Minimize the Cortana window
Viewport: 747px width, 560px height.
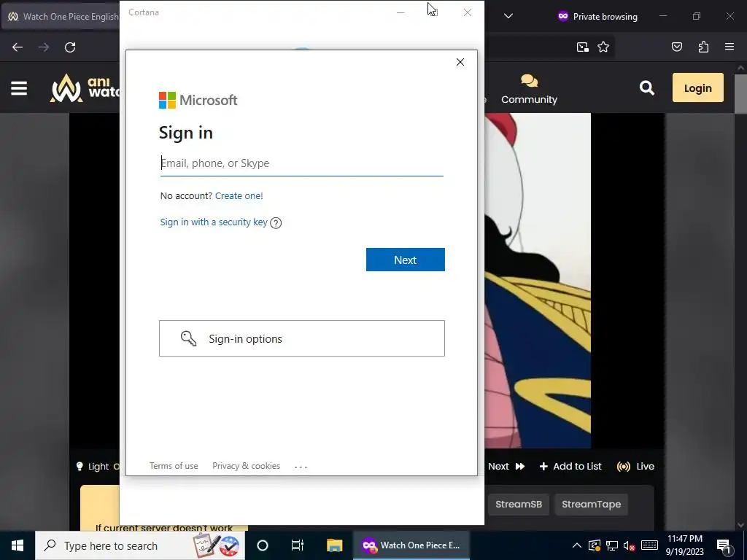click(x=400, y=12)
